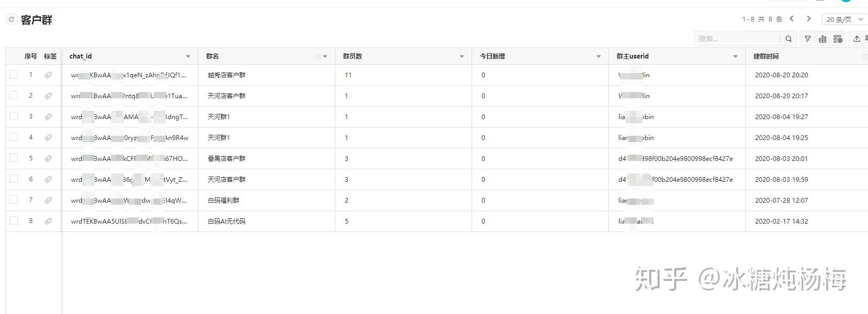This screenshot has width=868, height=314.
Task: Open the 今日新增 column header menu arrow
Action: click(x=599, y=56)
